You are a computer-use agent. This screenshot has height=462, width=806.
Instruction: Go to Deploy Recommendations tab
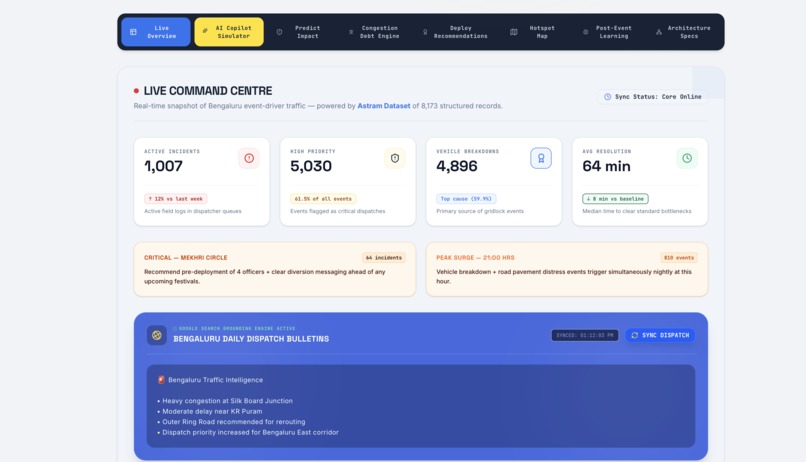pos(455,32)
